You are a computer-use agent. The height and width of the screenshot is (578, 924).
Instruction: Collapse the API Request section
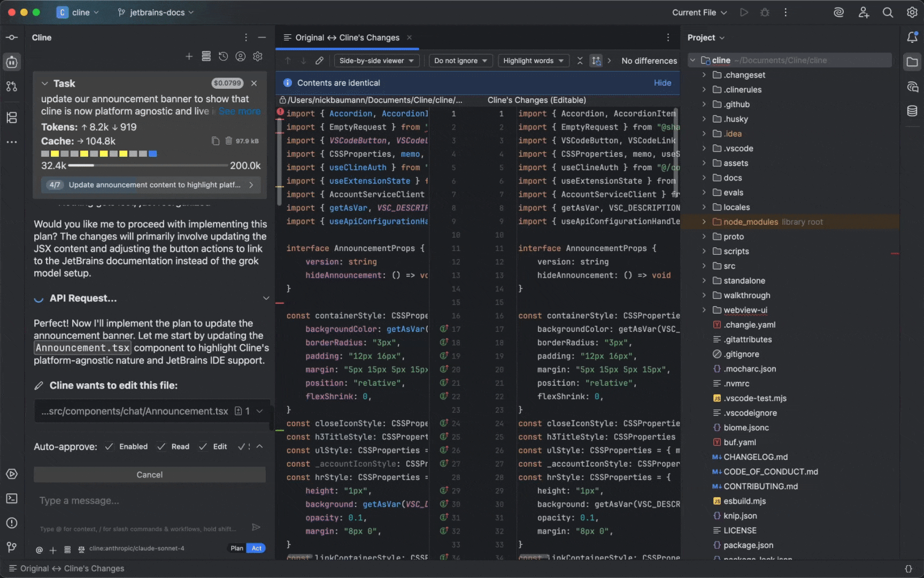(x=266, y=298)
